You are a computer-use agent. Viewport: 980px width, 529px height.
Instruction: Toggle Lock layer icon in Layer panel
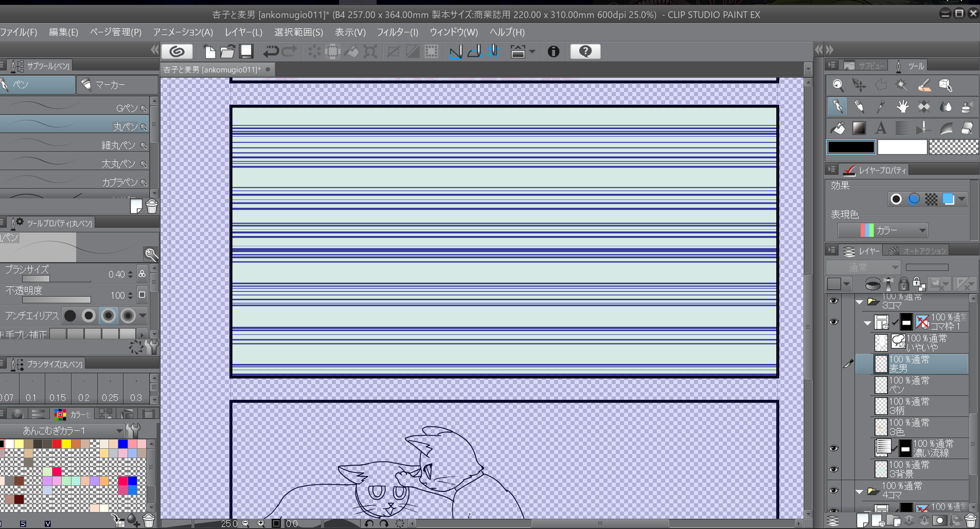click(904, 284)
